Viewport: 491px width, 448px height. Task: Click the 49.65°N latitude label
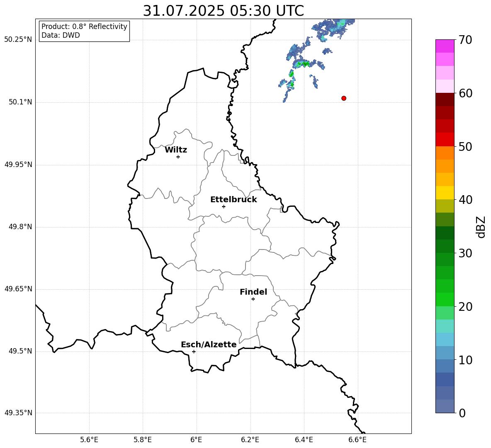[18, 289]
